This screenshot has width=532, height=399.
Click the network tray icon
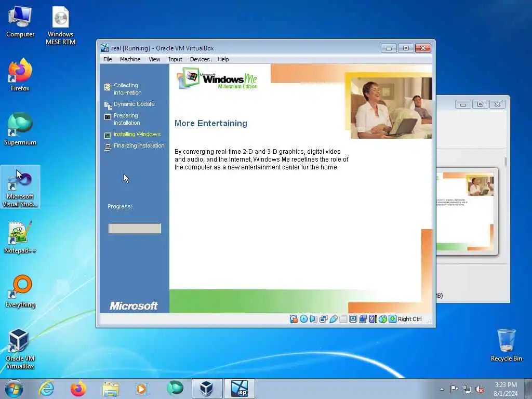click(467, 389)
